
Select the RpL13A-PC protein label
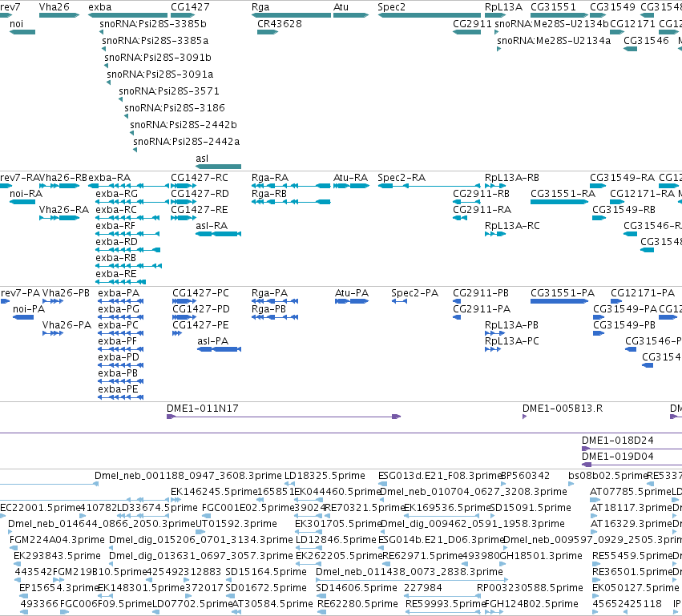tap(512, 342)
